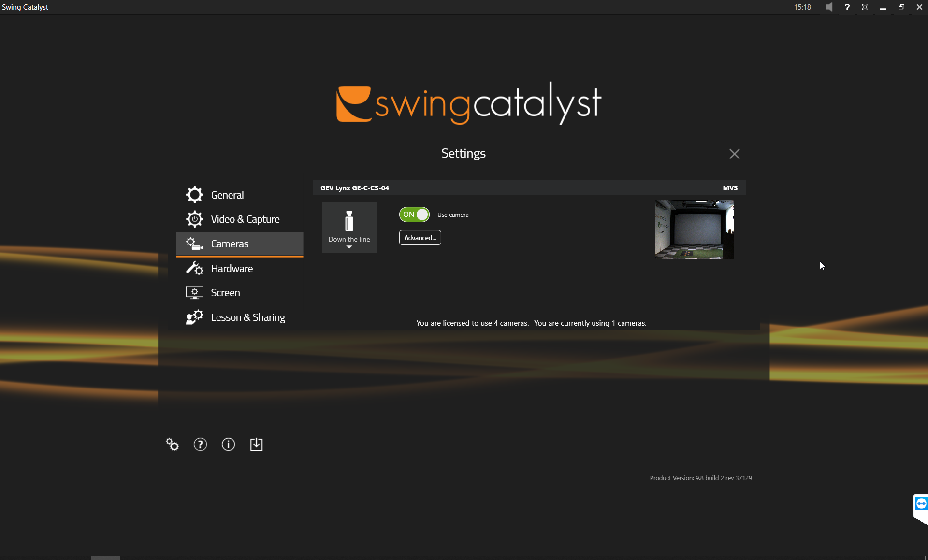Open the help question mark icon
Viewport: 928px width, 560px height.
point(200,445)
